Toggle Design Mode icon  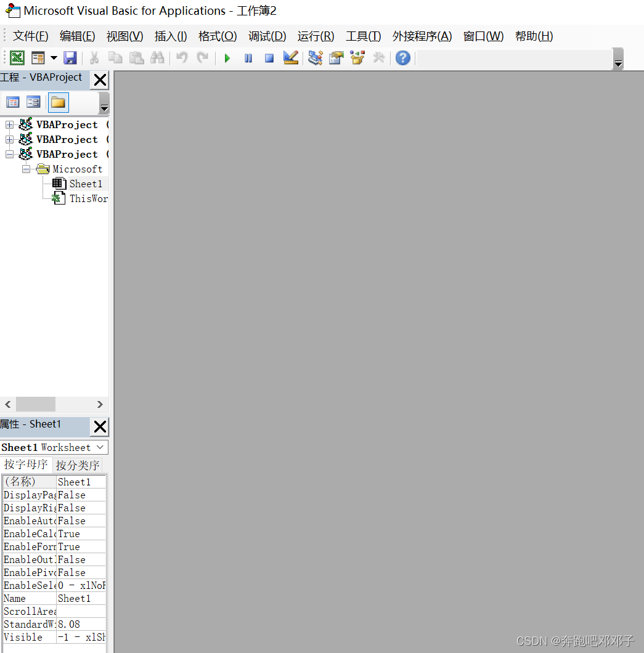[x=291, y=58]
